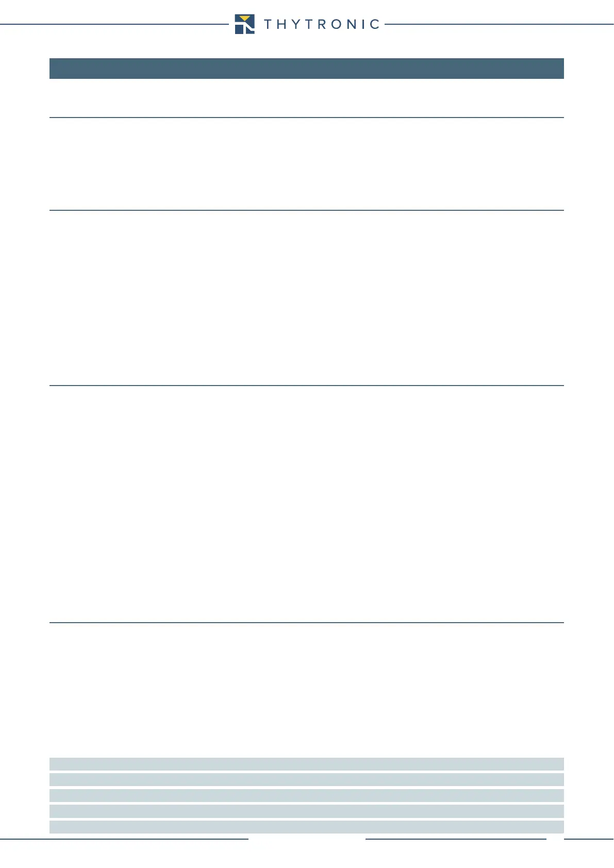Click the third horizontal separator line
The image size is (614, 868).
[x=306, y=386]
